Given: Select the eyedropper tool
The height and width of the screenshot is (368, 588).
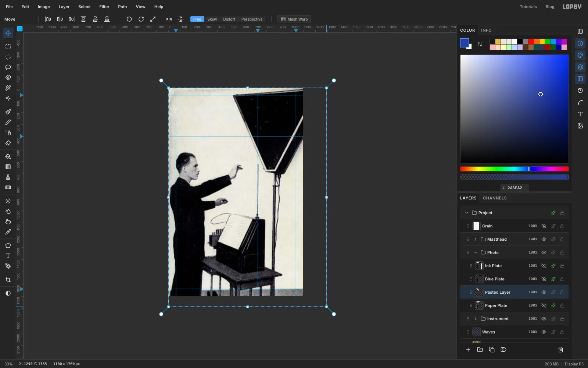Looking at the screenshot, I should [8, 232].
